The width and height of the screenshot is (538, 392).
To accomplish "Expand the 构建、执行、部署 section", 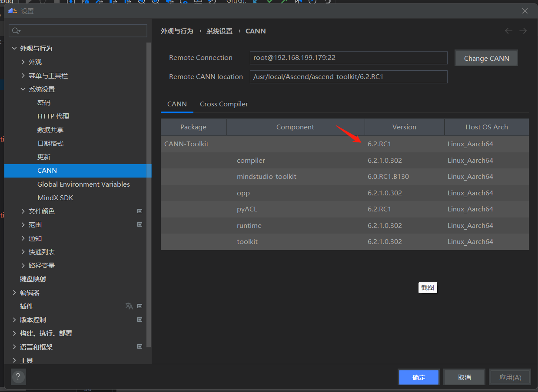I will [x=14, y=333].
